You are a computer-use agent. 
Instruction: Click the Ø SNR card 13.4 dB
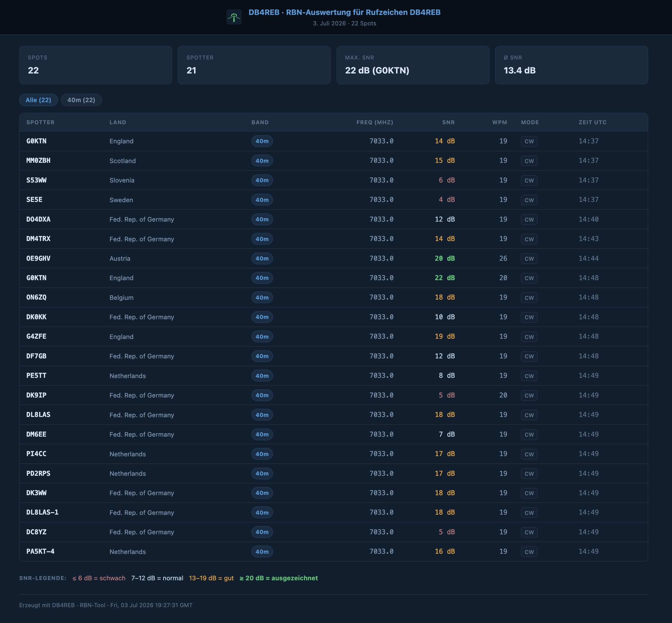pos(571,65)
